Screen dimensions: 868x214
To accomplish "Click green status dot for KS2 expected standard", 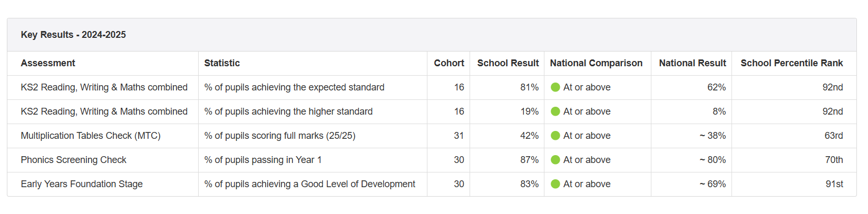I will click(x=555, y=87).
